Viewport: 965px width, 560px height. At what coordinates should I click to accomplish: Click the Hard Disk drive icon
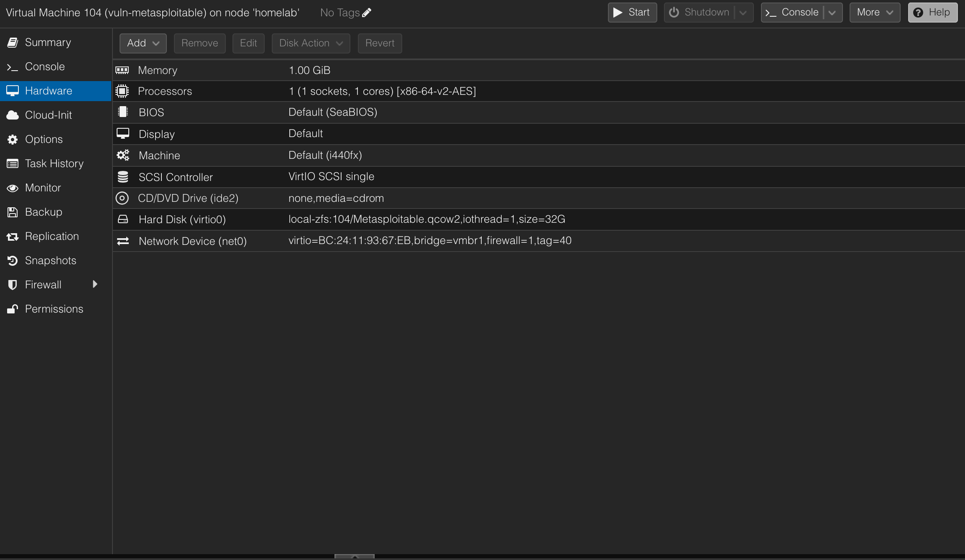[x=123, y=219]
